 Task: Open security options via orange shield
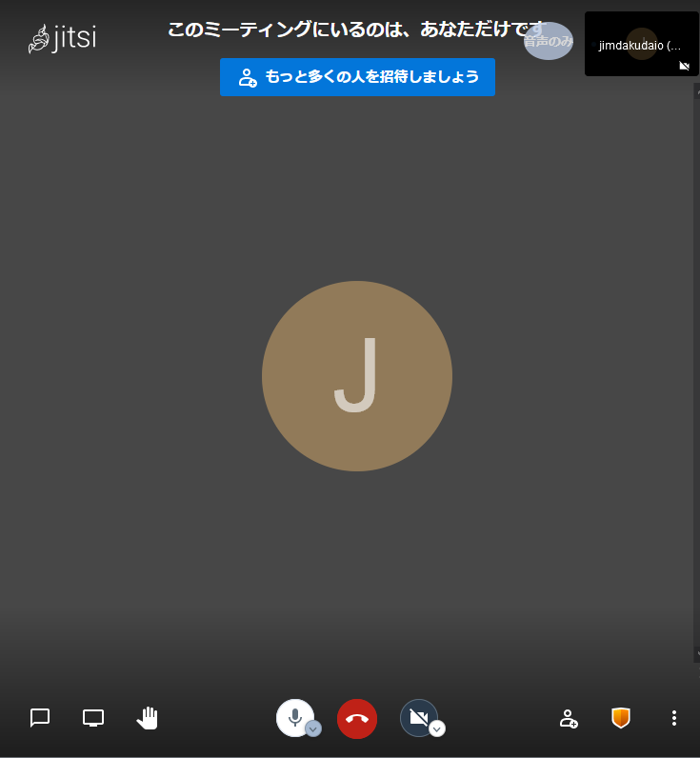coord(621,718)
